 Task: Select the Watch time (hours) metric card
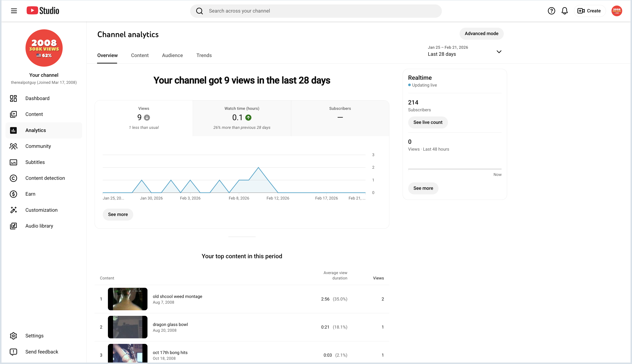click(242, 118)
